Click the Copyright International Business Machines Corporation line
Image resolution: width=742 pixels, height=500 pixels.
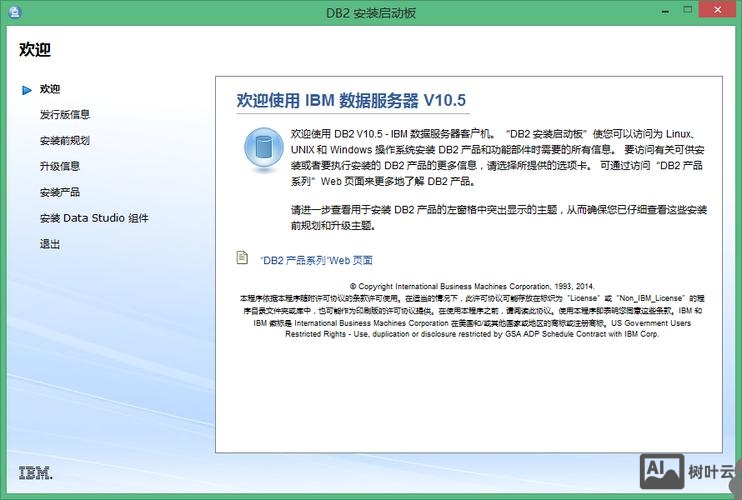472,286
